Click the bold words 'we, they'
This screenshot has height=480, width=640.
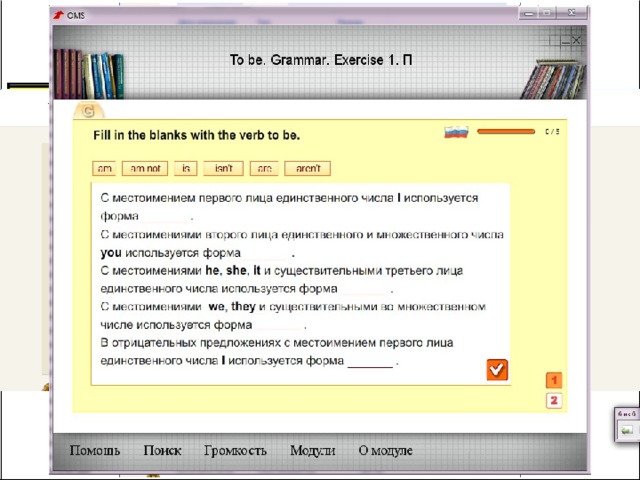[231, 307]
